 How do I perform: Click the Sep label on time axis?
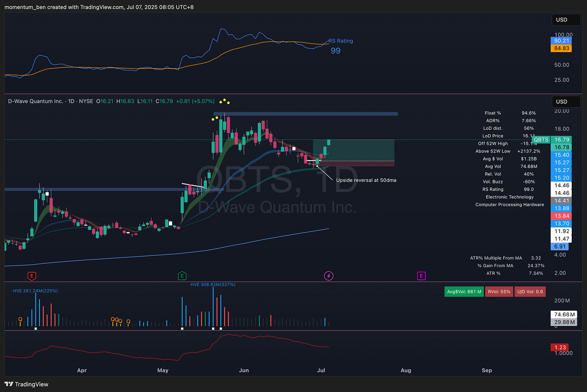[487, 370]
